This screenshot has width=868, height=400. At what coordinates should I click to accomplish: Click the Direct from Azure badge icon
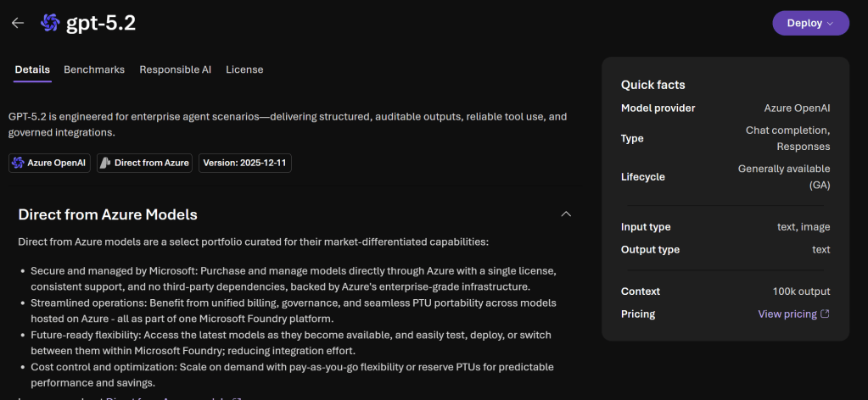point(105,163)
